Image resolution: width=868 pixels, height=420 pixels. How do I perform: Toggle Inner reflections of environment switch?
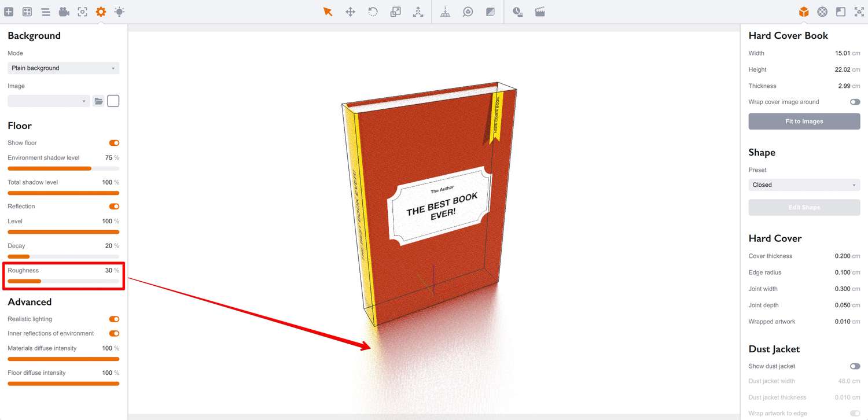(114, 333)
